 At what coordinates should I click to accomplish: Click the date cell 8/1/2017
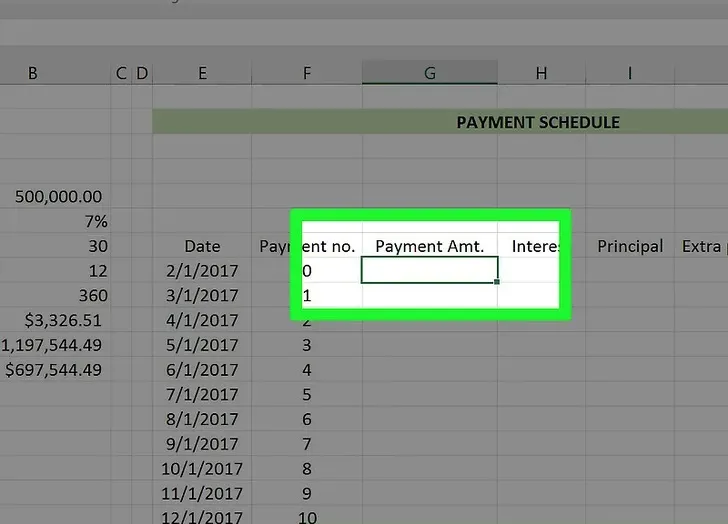[202, 419]
